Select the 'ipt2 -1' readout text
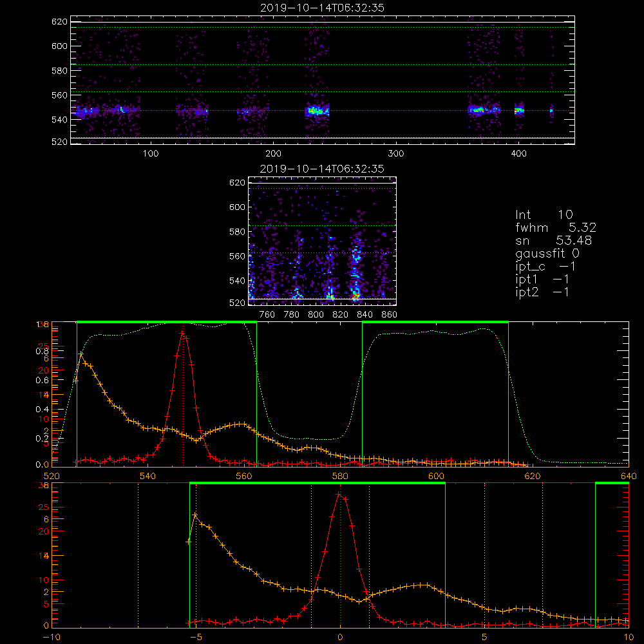The image size is (644, 644). point(542,292)
